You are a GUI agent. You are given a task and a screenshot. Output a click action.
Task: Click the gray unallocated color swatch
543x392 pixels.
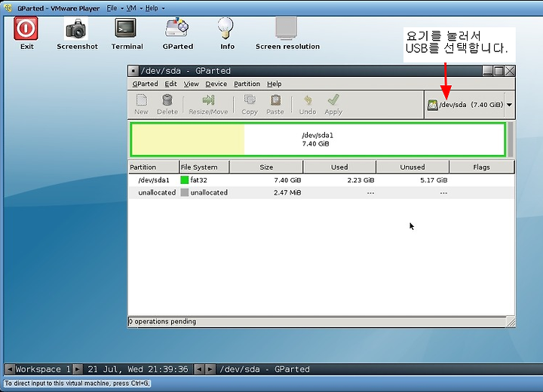(185, 192)
